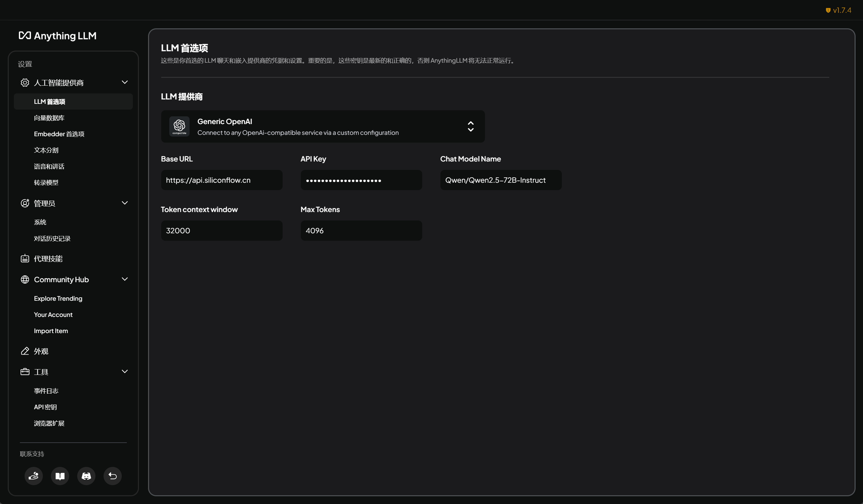Open the LLM provider selection dropdown
Image resolution: width=863 pixels, height=504 pixels.
click(470, 126)
